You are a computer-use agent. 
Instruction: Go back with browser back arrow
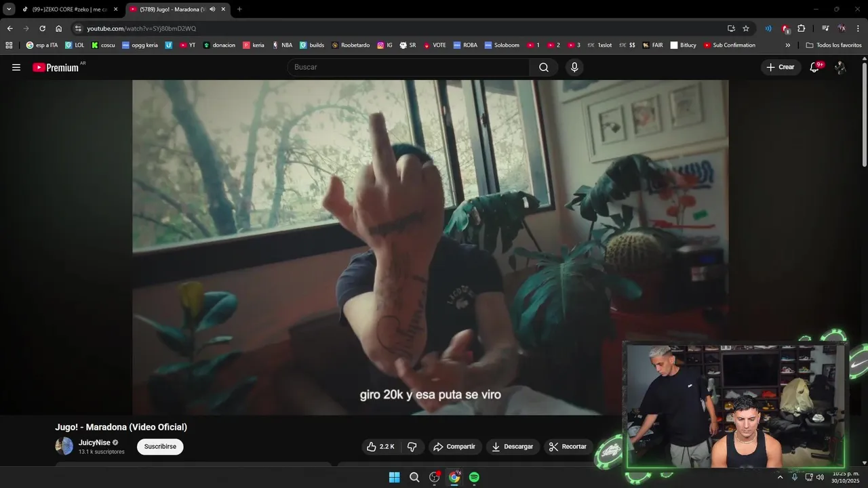click(9, 28)
